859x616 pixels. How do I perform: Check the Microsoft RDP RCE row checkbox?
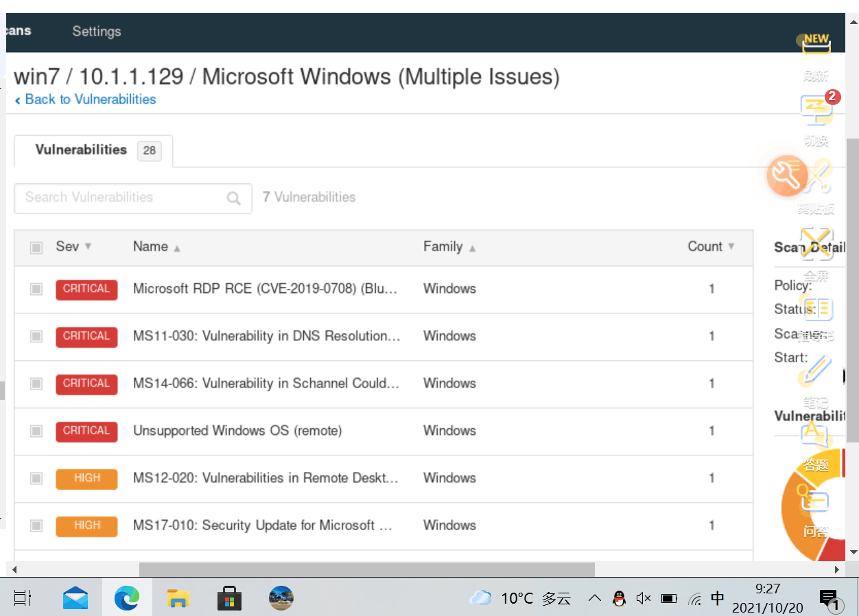click(36, 289)
